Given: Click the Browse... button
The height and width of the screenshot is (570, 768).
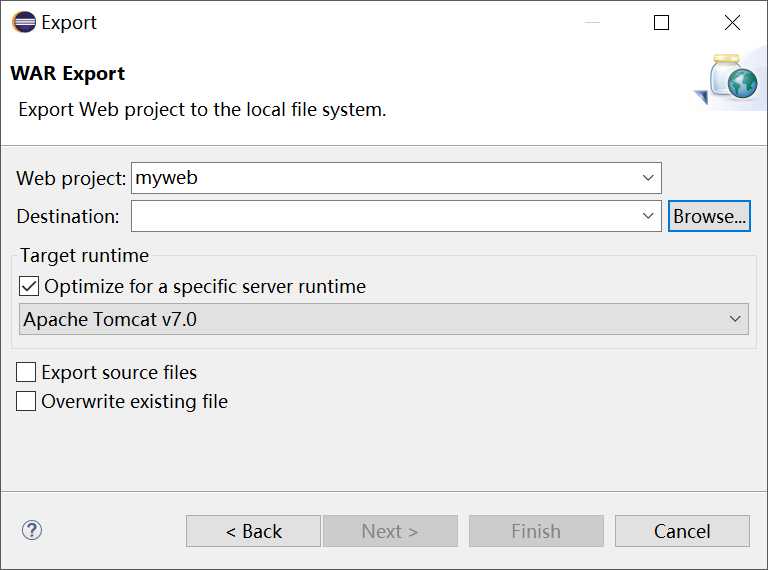Looking at the screenshot, I should point(709,216).
